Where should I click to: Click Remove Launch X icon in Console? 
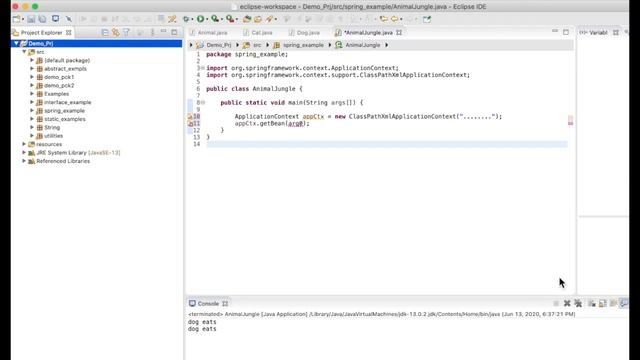click(x=567, y=303)
